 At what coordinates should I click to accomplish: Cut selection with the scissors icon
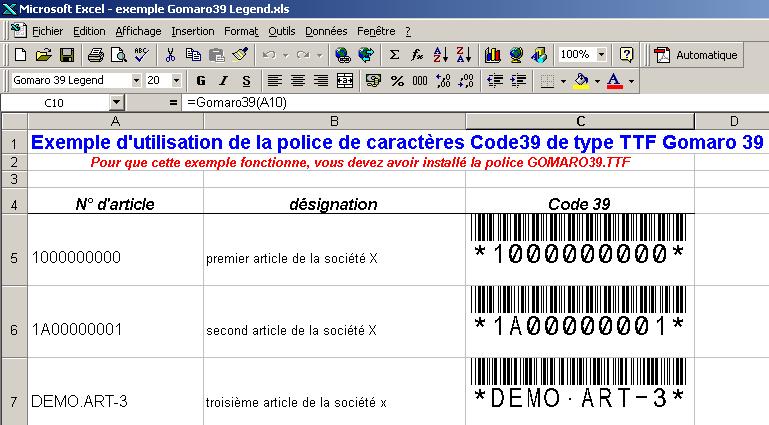click(x=170, y=55)
